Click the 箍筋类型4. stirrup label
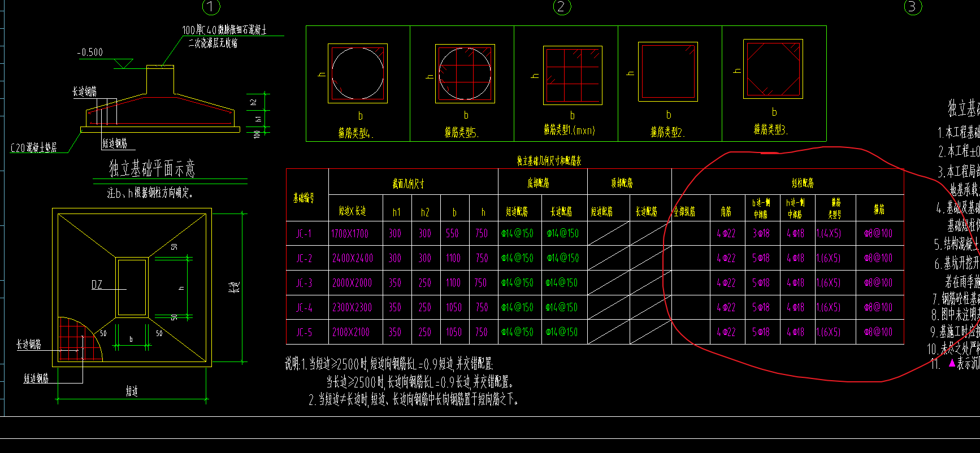This screenshot has width=980, height=453. [355, 133]
